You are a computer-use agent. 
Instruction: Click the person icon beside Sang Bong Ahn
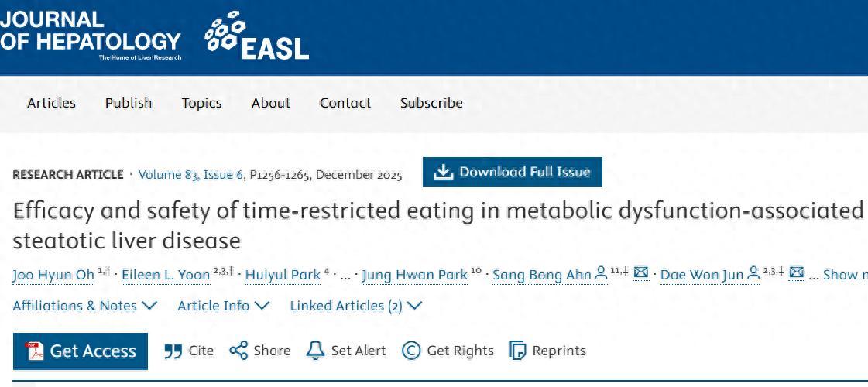(602, 274)
